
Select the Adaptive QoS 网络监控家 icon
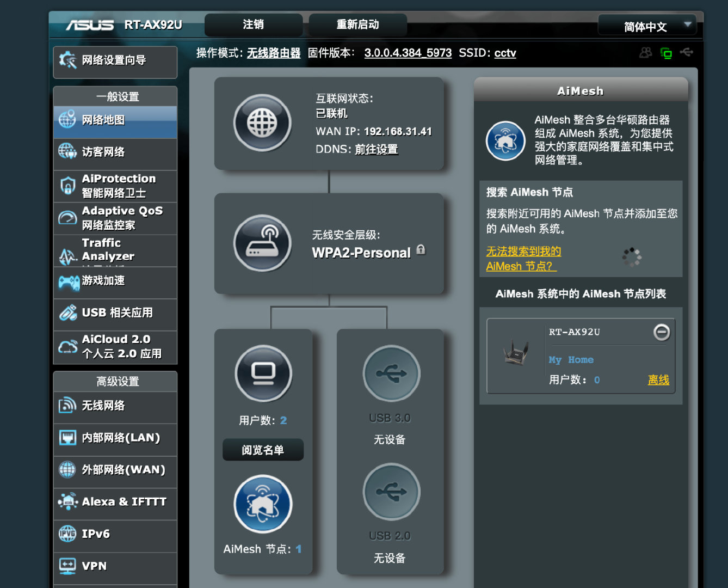[x=115, y=217]
